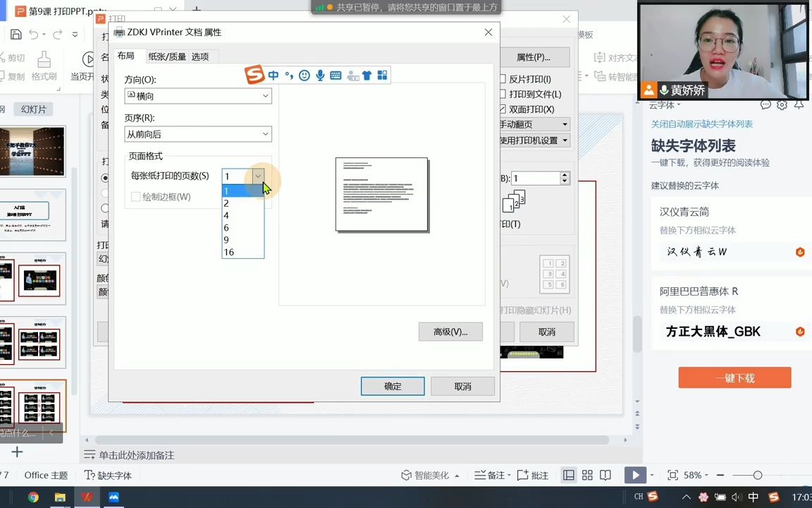Click 取消 in the VPrinter properties dialog

(x=462, y=386)
